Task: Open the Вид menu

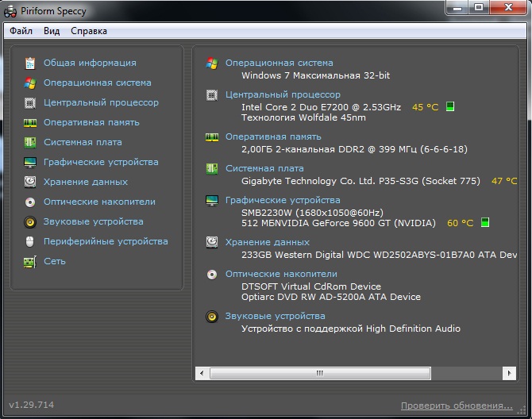Action: click(x=52, y=31)
